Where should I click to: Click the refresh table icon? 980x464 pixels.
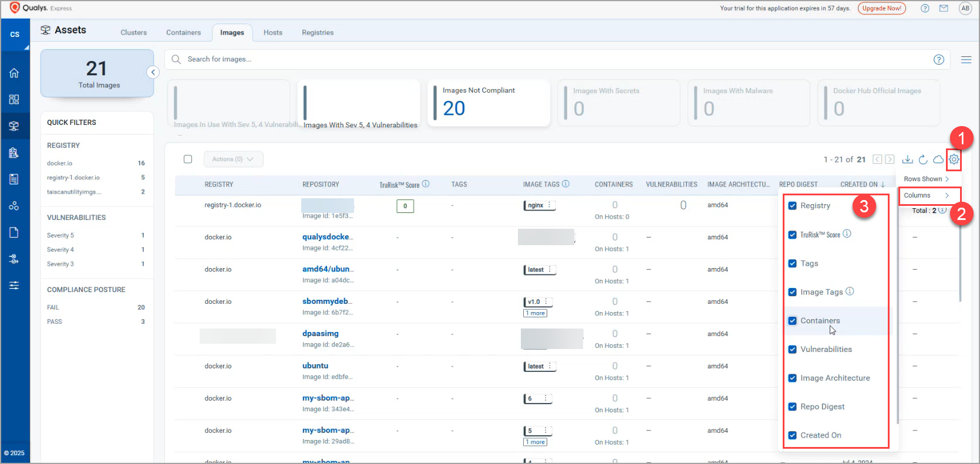click(x=922, y=159)
